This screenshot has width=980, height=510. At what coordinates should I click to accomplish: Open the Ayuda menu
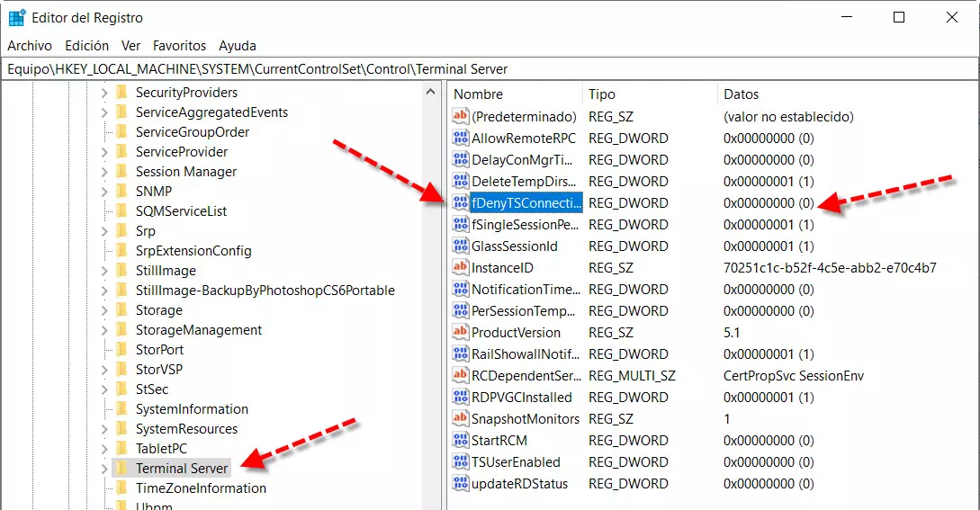click(x=238, y=46)
